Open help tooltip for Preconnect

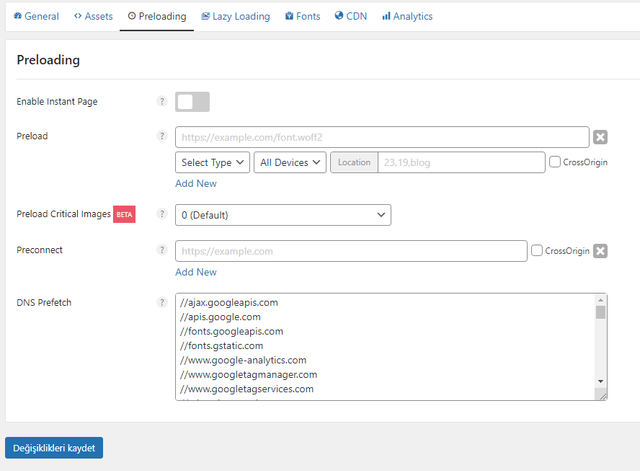(162, 250)
